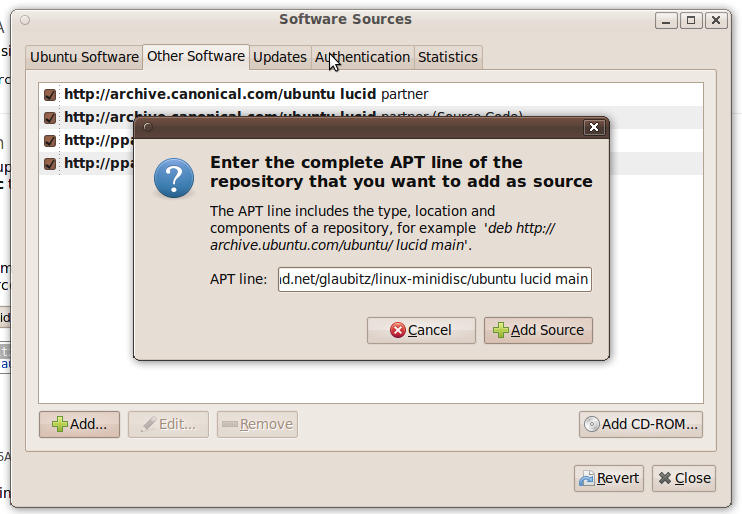Uncheck the first lucid partner repository
The height and width of the screenshot is (514, 742).
coord(49,94)
